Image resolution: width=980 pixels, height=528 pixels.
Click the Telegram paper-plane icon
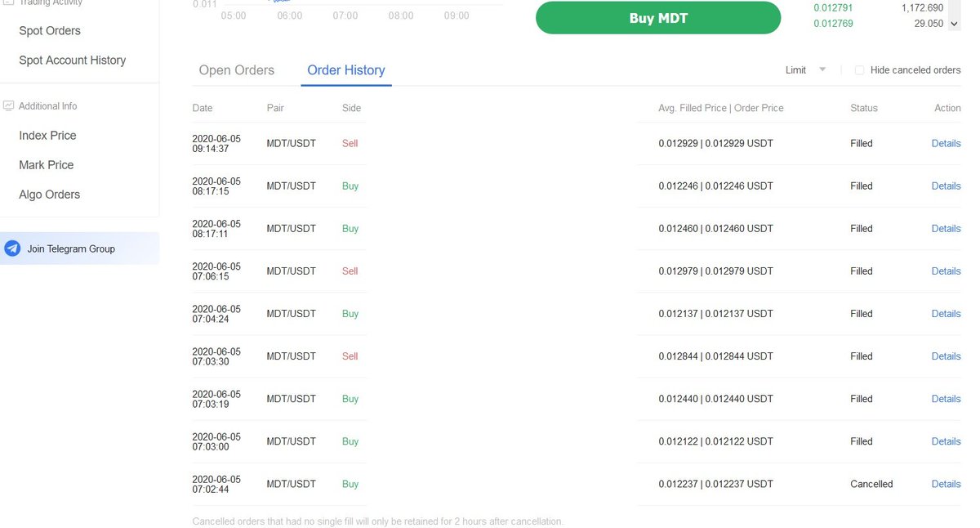(12, 248)
